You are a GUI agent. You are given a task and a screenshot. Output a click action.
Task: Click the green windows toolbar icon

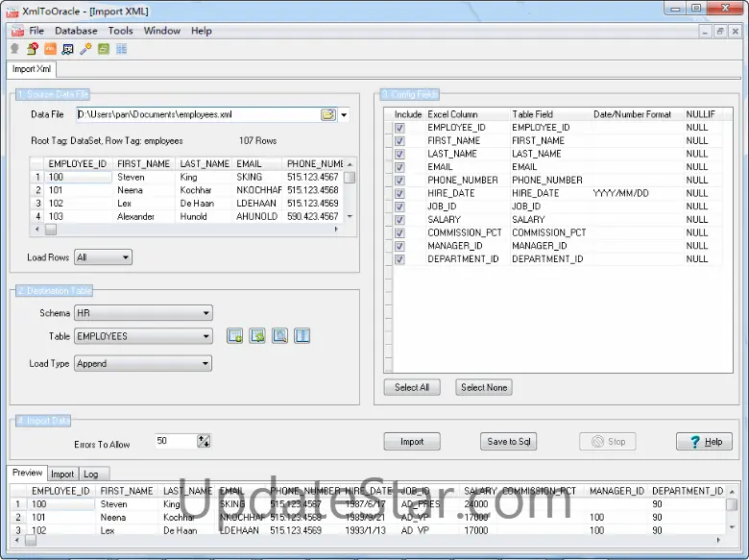104,49
